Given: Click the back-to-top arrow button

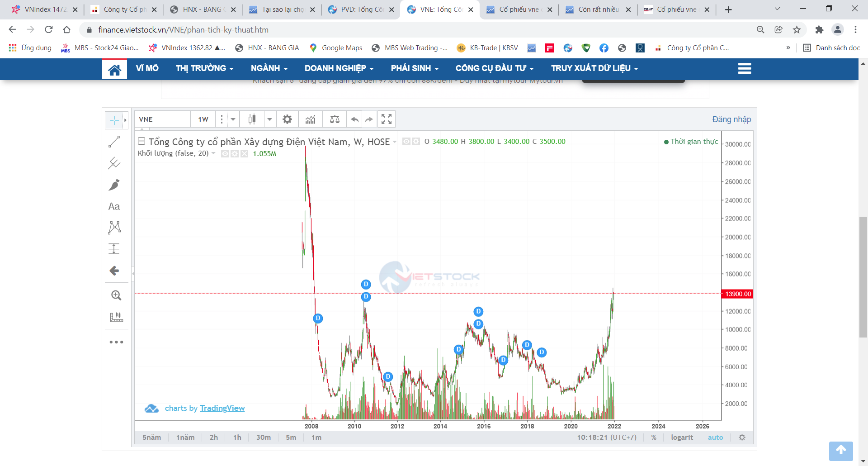Looking at the screenshot, I should (x=841, y=451).
